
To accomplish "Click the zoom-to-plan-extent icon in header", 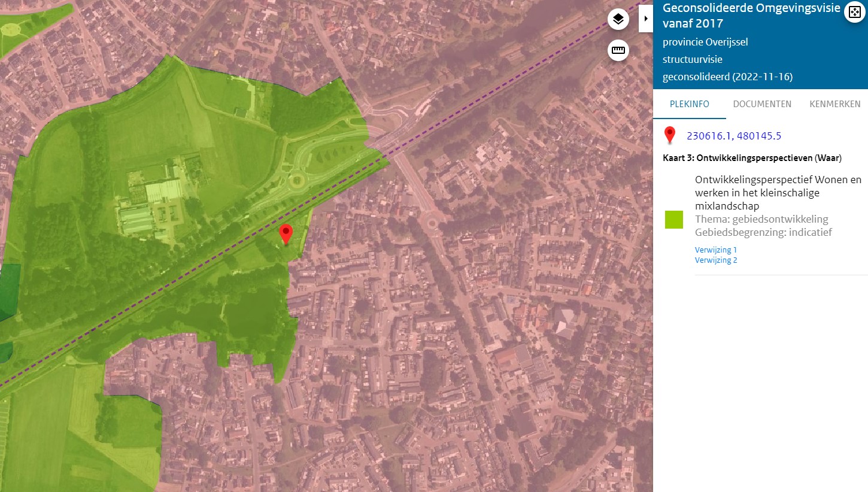I will point(855,13).
